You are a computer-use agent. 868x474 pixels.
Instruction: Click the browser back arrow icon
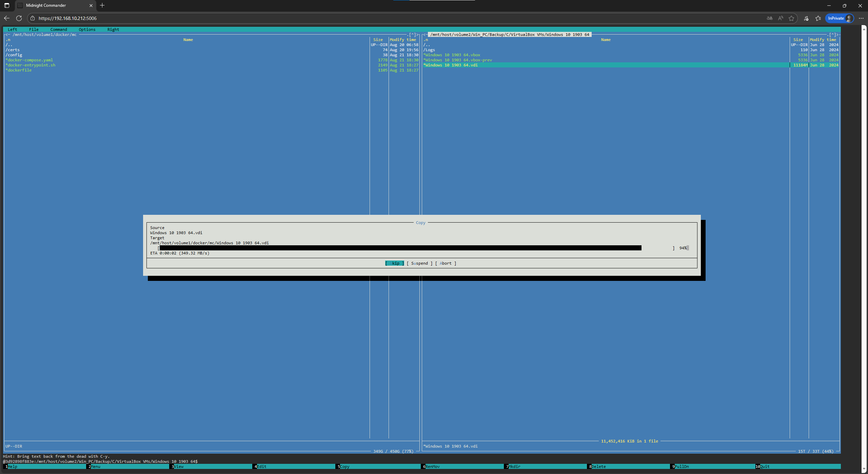point(7,18)
